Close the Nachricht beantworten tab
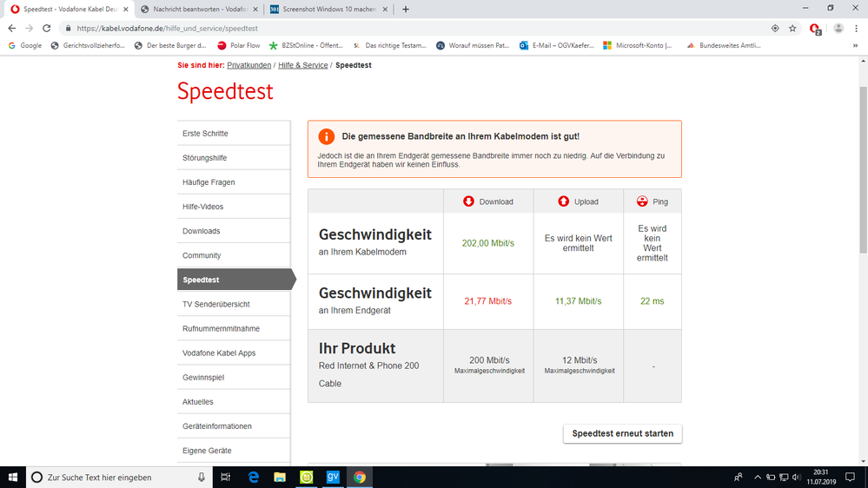The image size is (868, 488). (x=255, y=9)
